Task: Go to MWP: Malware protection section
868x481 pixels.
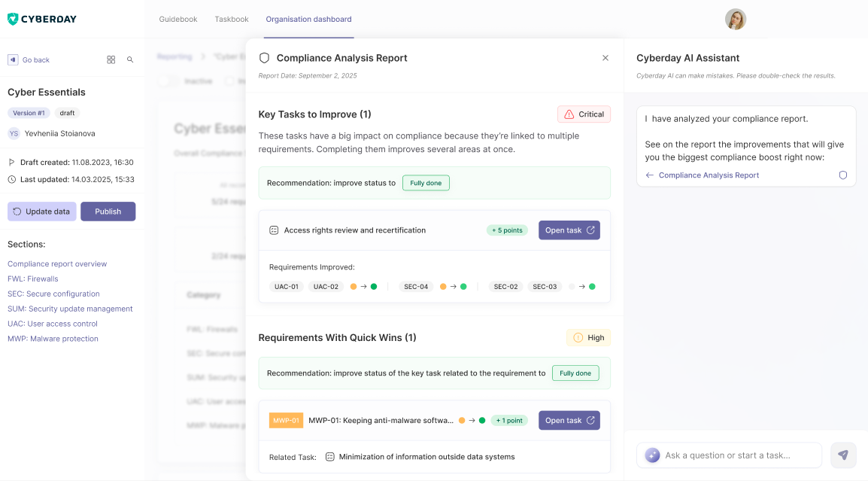Action: (x=53, y=339)
